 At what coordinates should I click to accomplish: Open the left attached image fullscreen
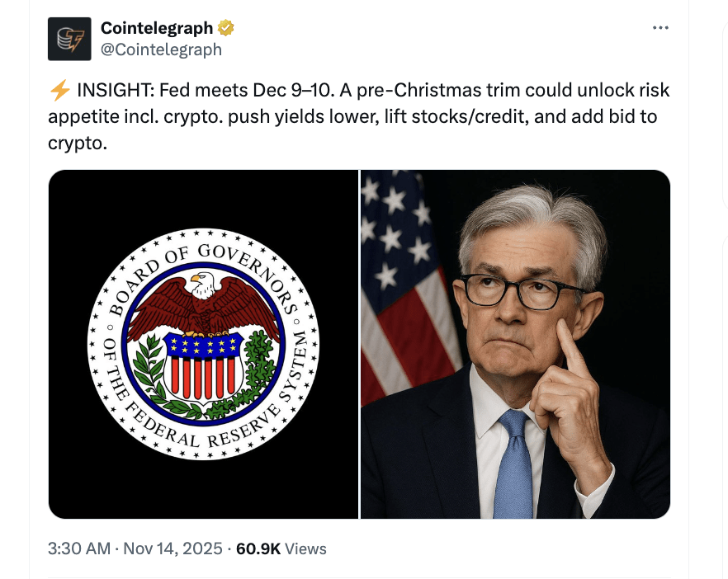point(202,343)
